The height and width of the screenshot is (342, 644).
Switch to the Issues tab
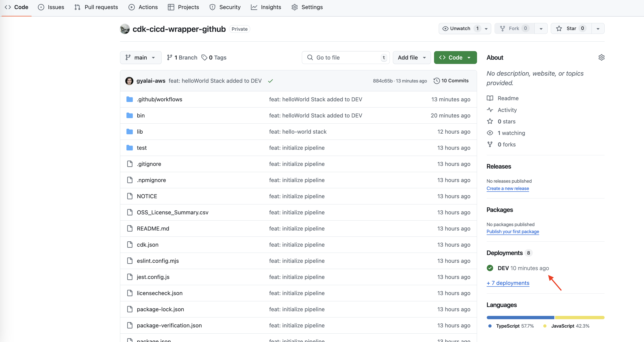click(x=51, y=7)
